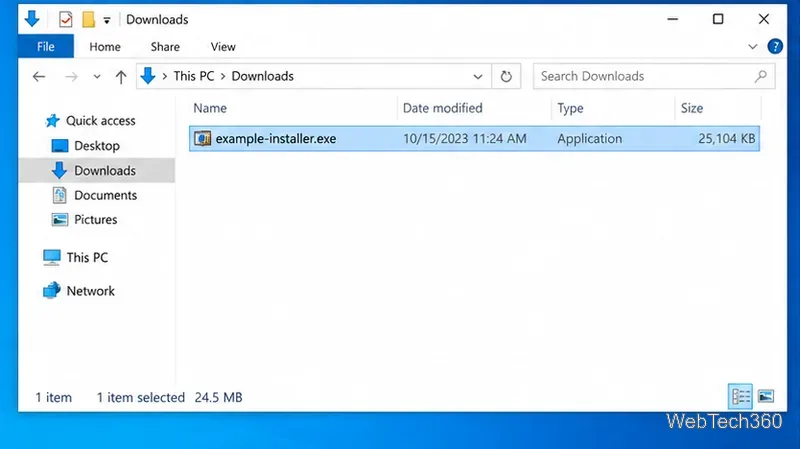Sort by the Date modified column header
800x449 pixels.
pos(442,108)
